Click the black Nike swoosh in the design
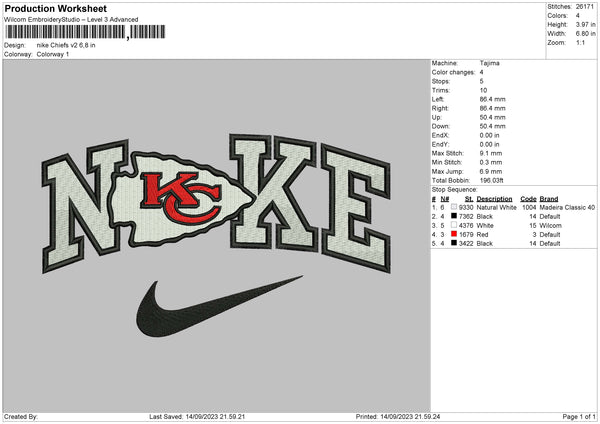The image size is (600, 424). [x=220, y=306]
